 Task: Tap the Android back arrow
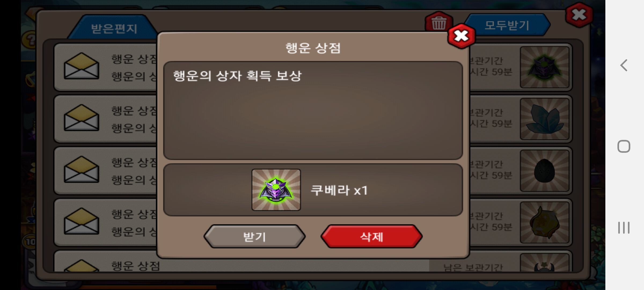pyautogui.click(x=624, y=65)
